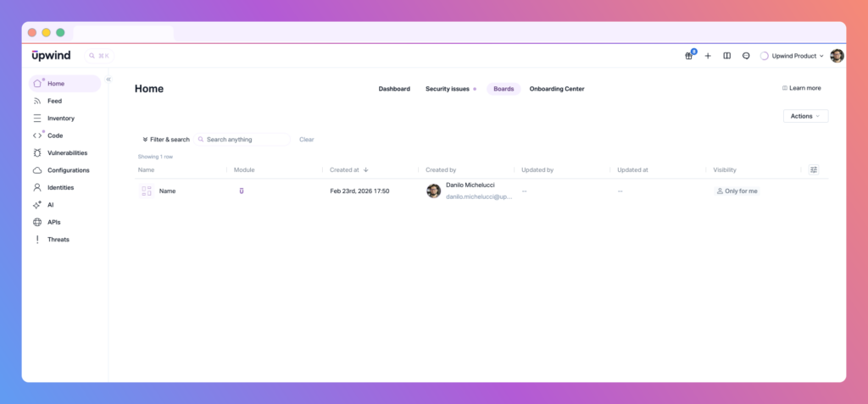Collapse the left sidebar with double chevron
The image size is (868, 404).
[x=108, y=79]
